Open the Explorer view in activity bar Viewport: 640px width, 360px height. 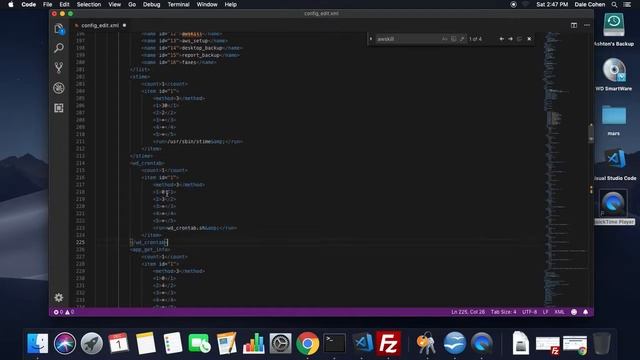point(59,29)
